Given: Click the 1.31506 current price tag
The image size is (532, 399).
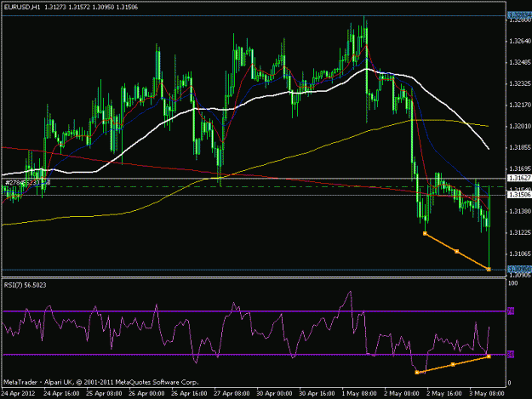Looking at the screenshot, I should 519,195.
